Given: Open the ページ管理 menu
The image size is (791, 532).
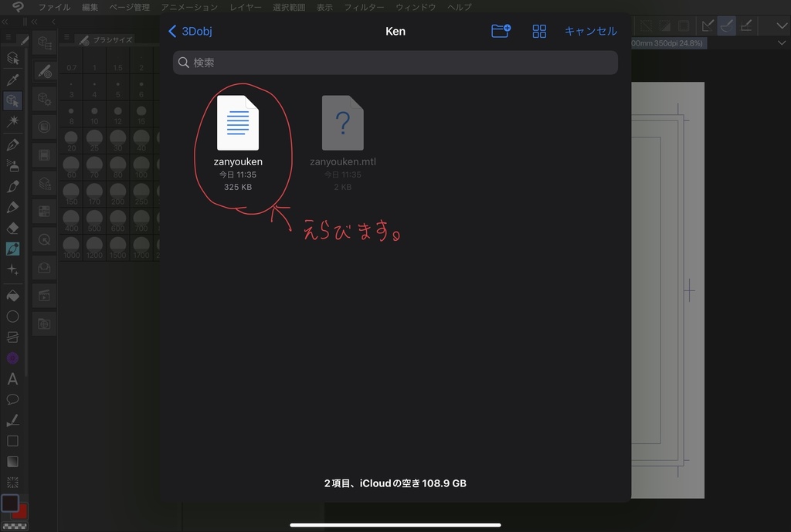Looking at the screenshot, I should (x=130, y=7).
